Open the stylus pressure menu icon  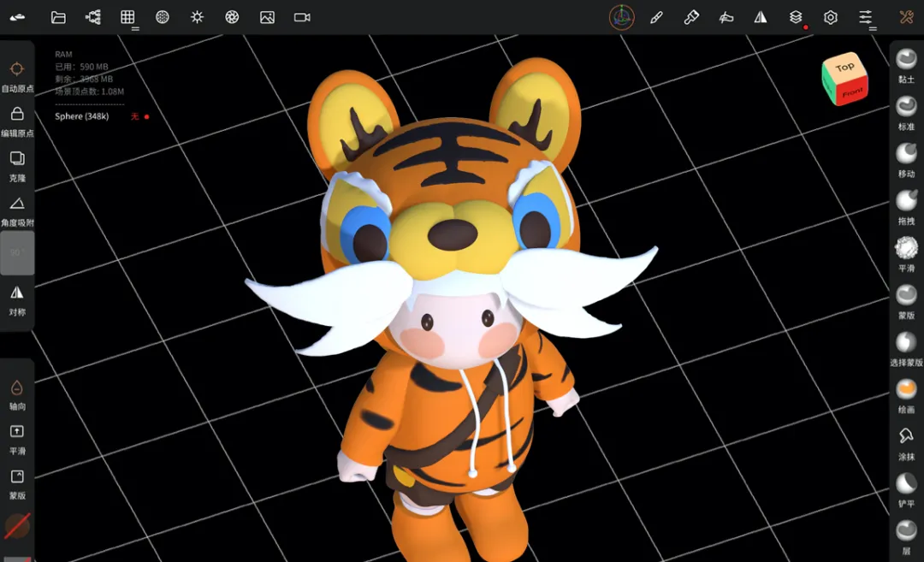[726, 18]
